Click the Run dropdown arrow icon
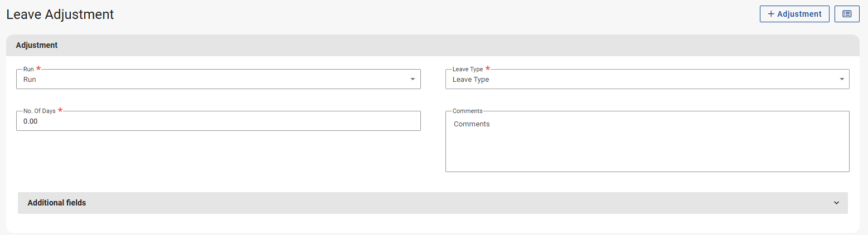This screenshot has width=868, height=235. [413, 79]
